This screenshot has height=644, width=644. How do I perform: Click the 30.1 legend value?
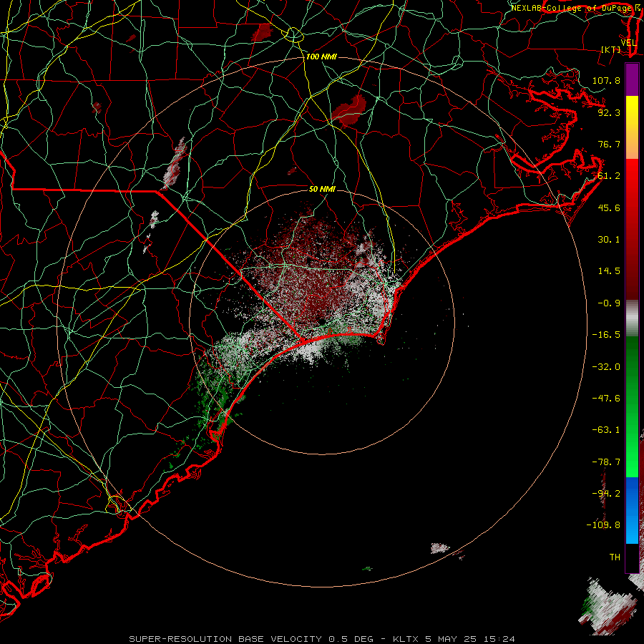(x=609, y=240)
